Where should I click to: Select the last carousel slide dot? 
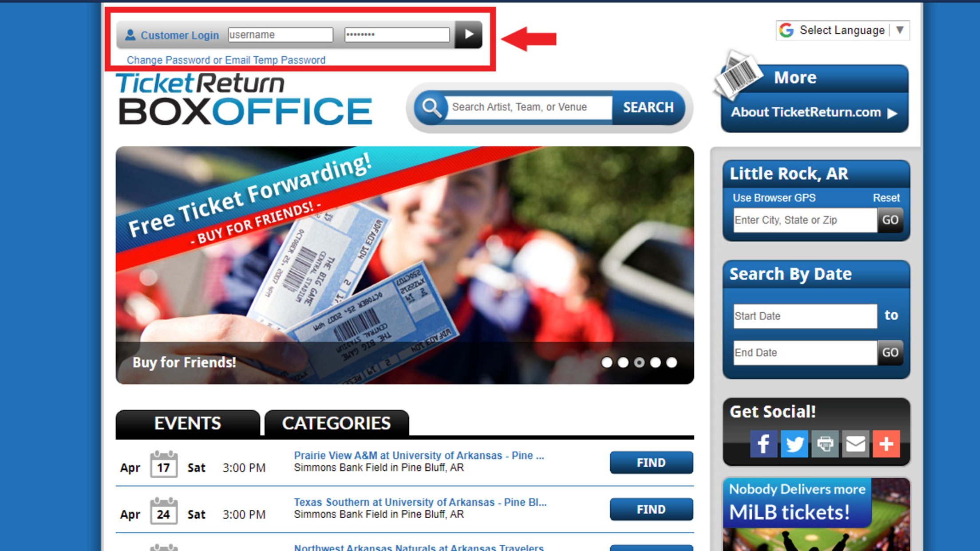[672, 362]
